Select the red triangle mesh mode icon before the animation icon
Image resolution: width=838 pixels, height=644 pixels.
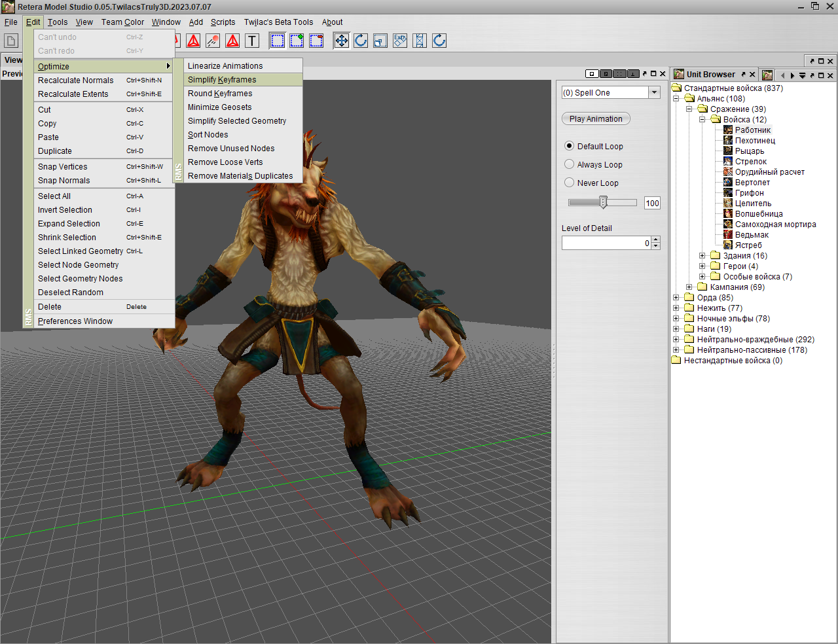[x=194, y=41]
